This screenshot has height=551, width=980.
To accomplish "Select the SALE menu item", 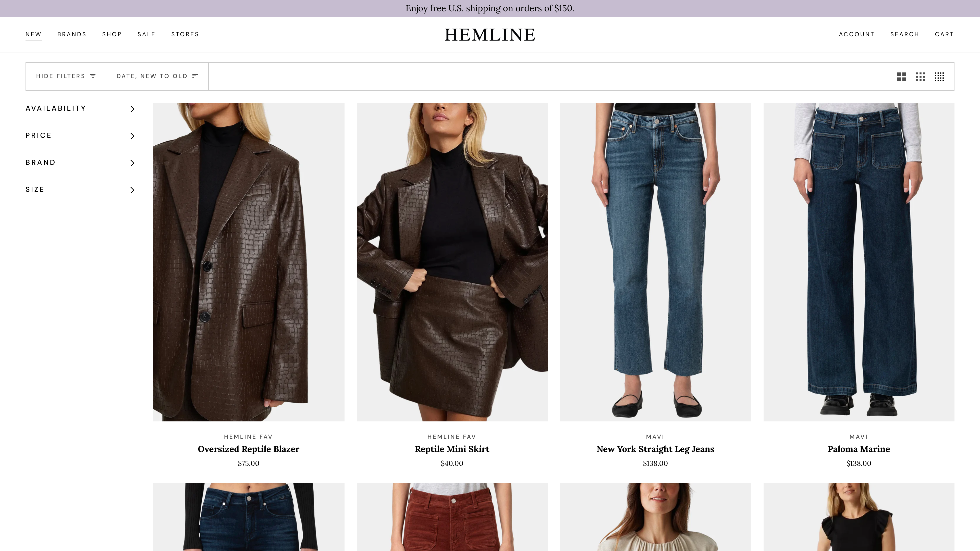I will click(146, 34).
